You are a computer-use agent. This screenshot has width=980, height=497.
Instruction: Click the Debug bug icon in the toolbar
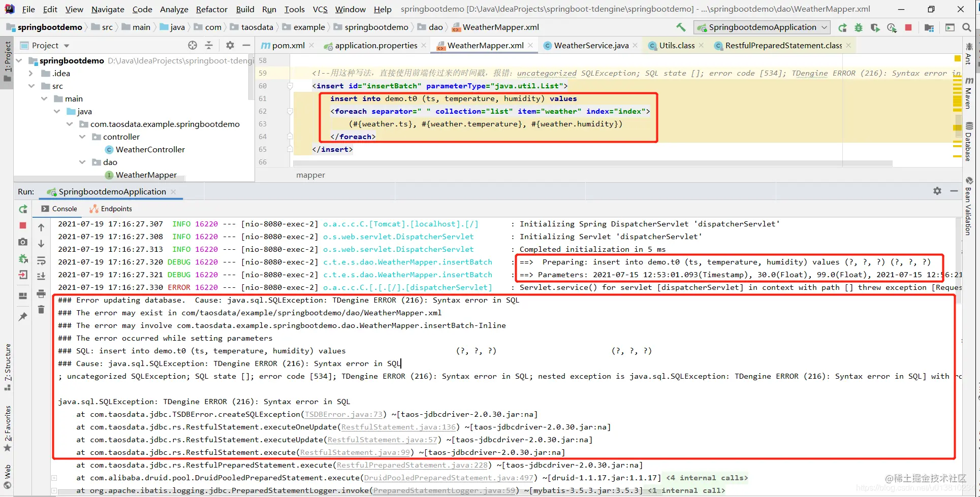pyautogui.click(x=859, y=27)
